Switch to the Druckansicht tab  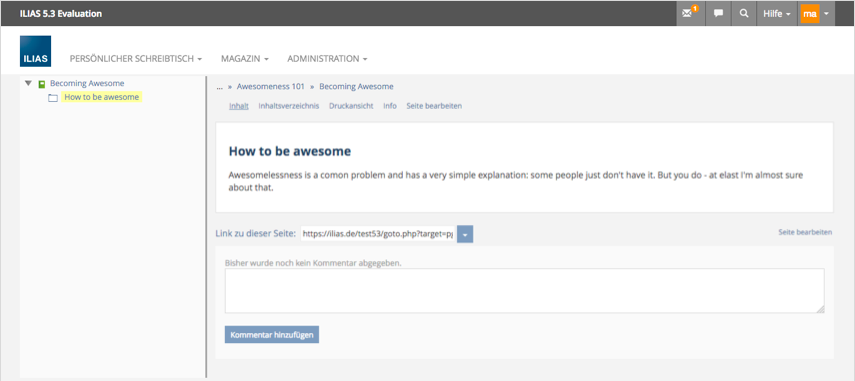tap(351, 106)
